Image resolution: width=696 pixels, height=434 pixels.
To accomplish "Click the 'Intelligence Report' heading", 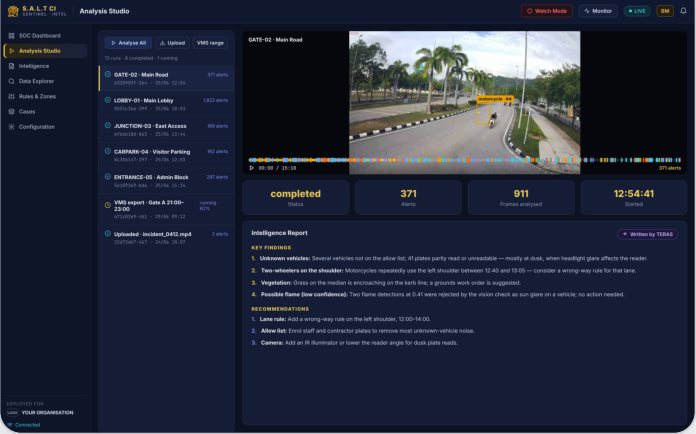I will [x=279, y=233].
